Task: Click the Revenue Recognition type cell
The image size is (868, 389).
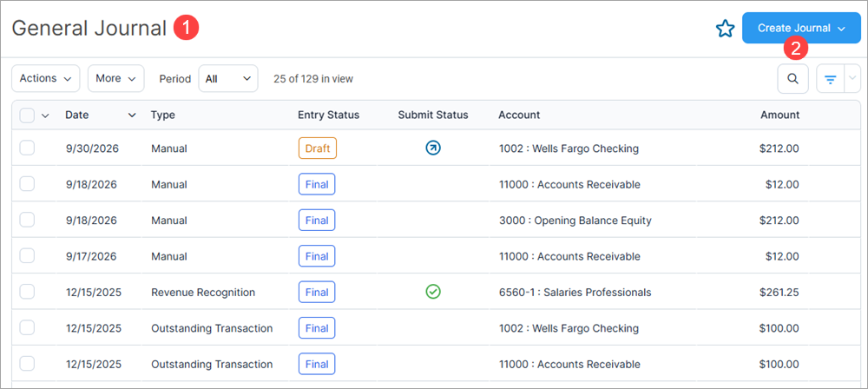Action: pos(203,293)
